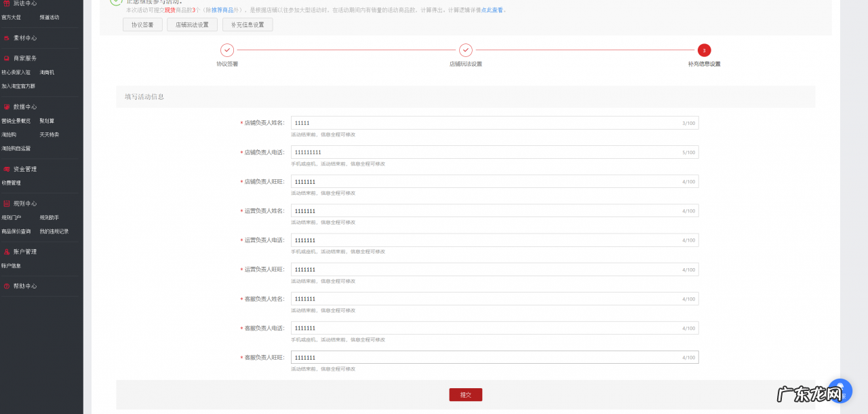Click the 规则中心 sidebar icon

coord(7,204)
